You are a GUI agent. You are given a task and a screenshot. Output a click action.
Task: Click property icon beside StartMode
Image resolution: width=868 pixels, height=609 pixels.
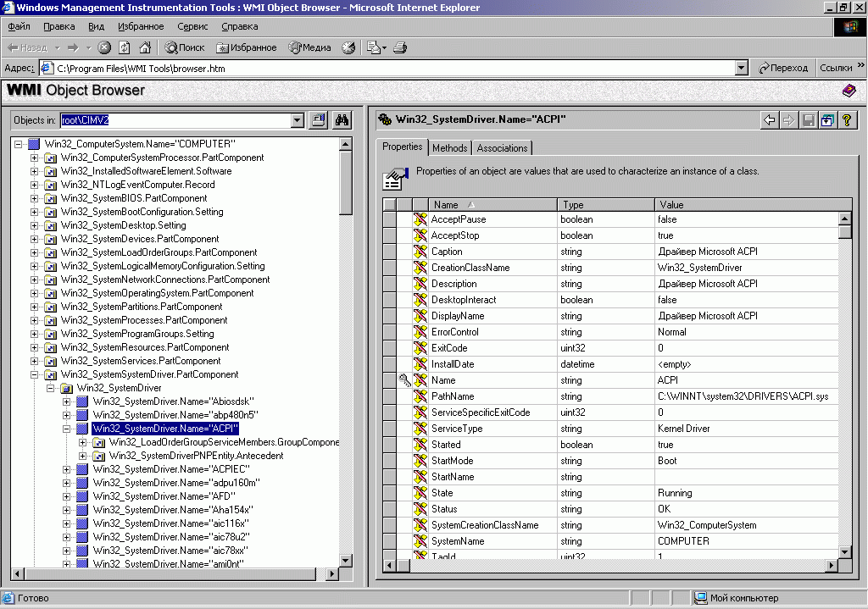tap(420, 460)
